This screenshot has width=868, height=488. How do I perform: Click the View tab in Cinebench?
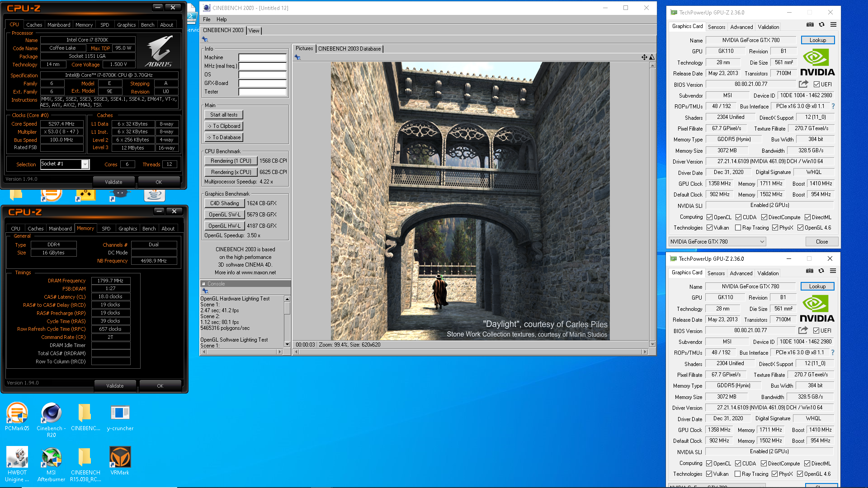click(x=254, y=31)
